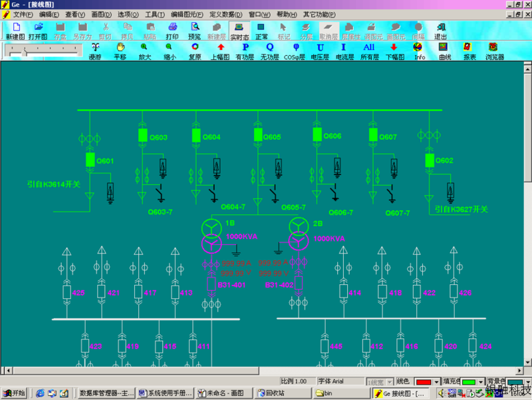Image resolution: width=532 pixels, height=400 pixels.
Task: Open the 背景色 background color dropdown
Action: coord(527,383)
